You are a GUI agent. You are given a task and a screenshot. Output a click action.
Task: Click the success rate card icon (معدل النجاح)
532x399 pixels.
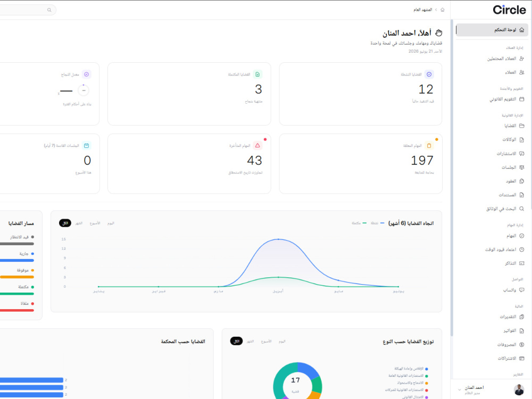(87, 74)
